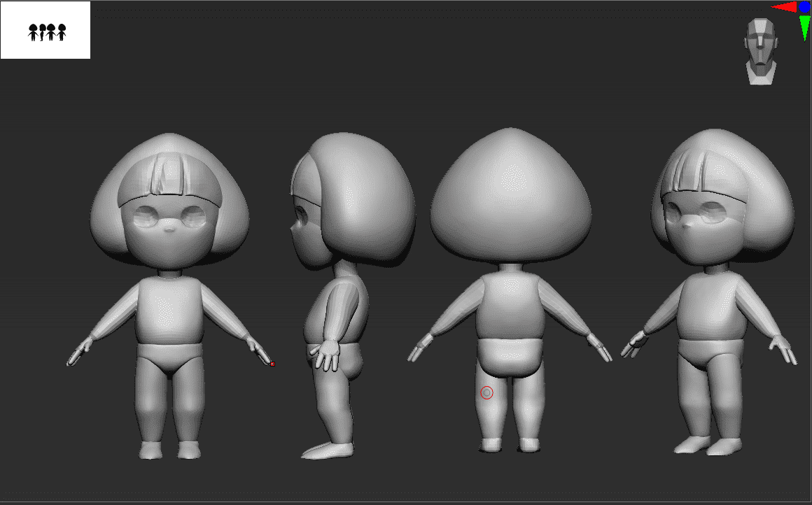The height and width of the screenshot is (505, 812).
Task: Click the red brush cursor circle on the leg
Action: coord(486,392)
